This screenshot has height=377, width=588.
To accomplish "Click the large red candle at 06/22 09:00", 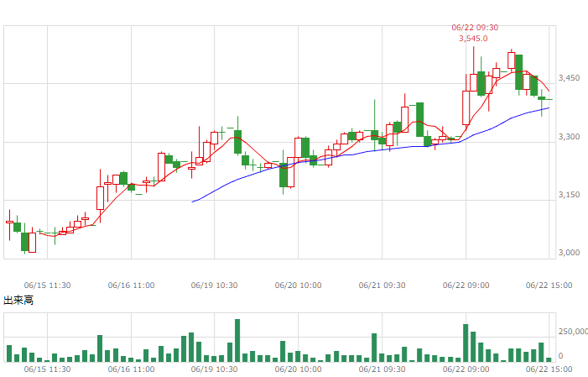I will pyautogui.click(x=466, y=107).
